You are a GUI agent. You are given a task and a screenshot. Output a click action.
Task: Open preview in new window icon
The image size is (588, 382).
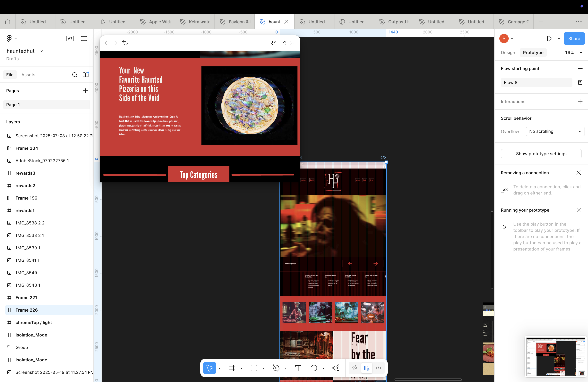tap(283, 43)
